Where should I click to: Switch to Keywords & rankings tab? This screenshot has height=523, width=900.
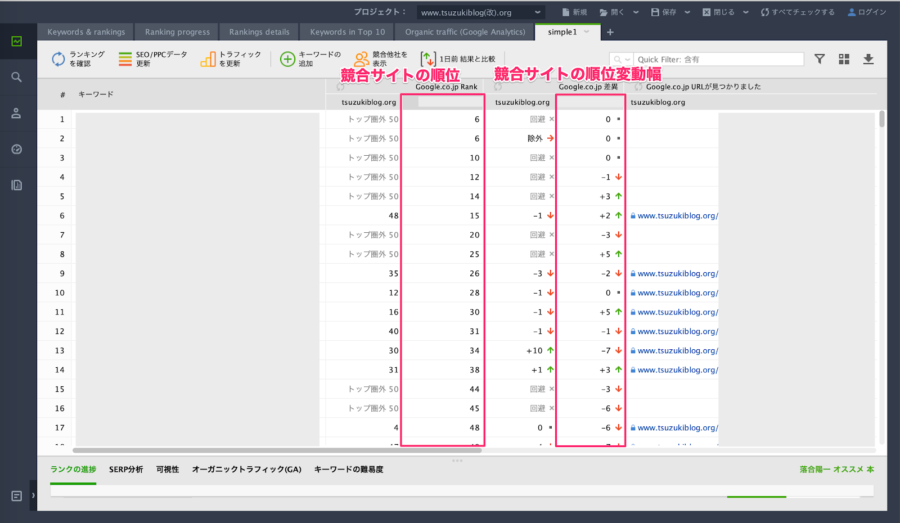point(86,32)
